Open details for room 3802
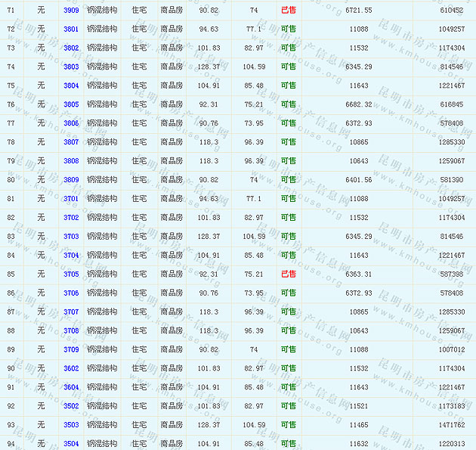 [71, 48]
